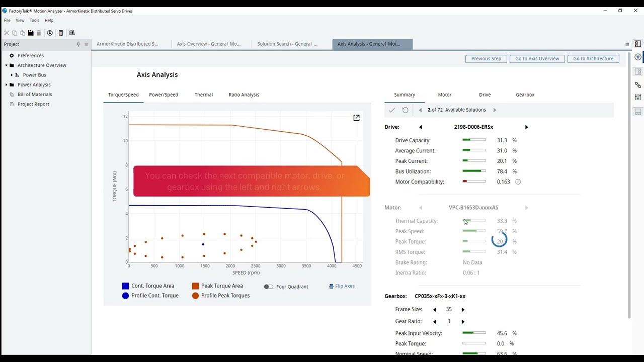The height and width of the screenshot is (362, 644).
Task: Decrease Gear Ratio with left arrow
Action: [435, 321]
